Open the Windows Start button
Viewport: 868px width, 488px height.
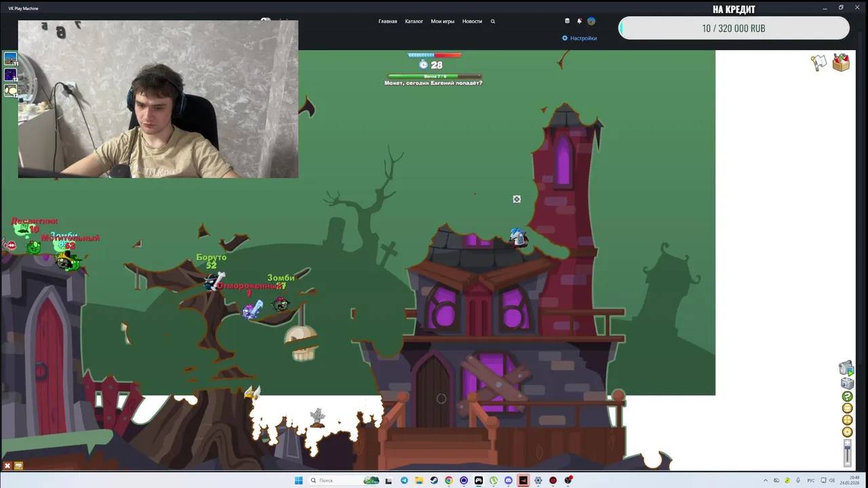[298, 481]
